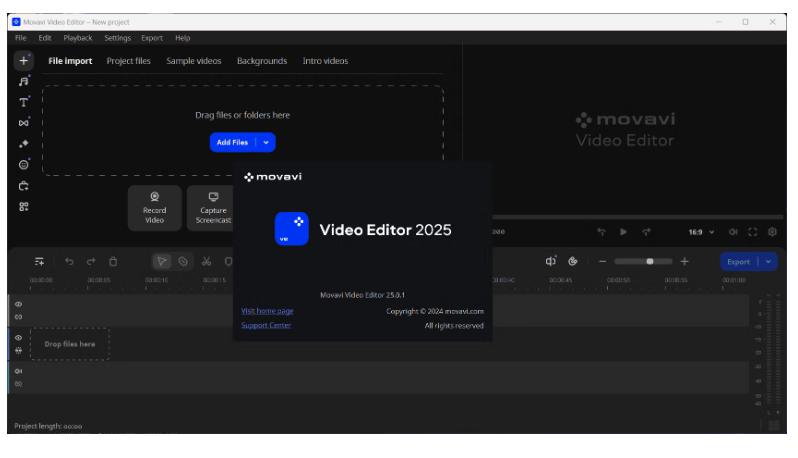Toggle visibility eye on top track
The image size is (798, 458).
point(18,305)
